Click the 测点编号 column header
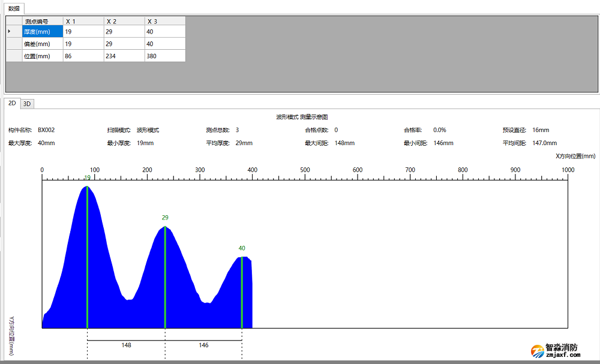Viewport: 600px width, 364px height. 42,21
